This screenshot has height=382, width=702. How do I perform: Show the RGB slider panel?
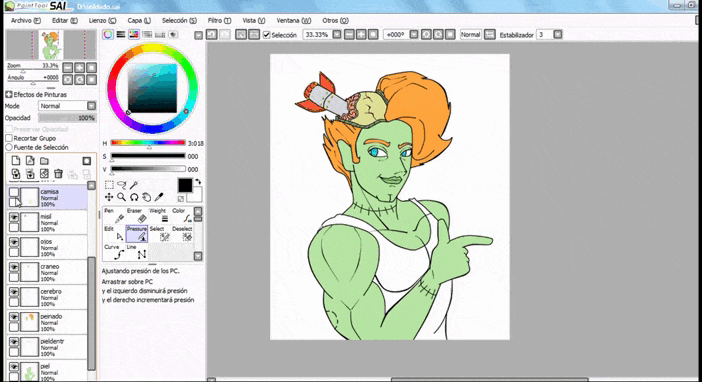pos(121,34)
